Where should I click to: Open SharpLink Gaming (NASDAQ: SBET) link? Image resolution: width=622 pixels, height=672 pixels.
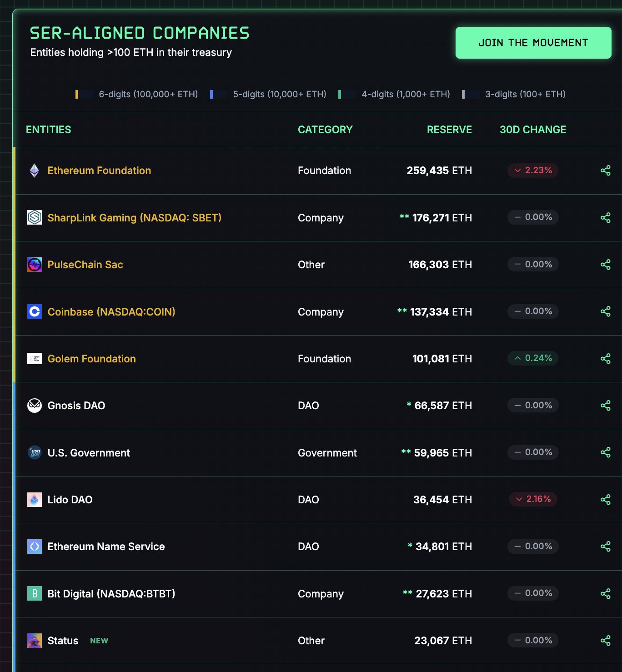tap(135, 218)
